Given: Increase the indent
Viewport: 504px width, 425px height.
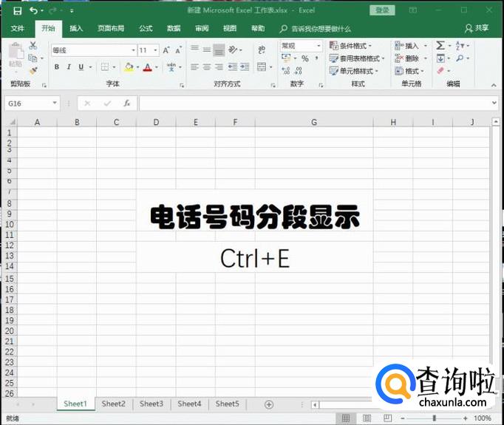Looking at the screenshot, I should (x=245, y=67).
